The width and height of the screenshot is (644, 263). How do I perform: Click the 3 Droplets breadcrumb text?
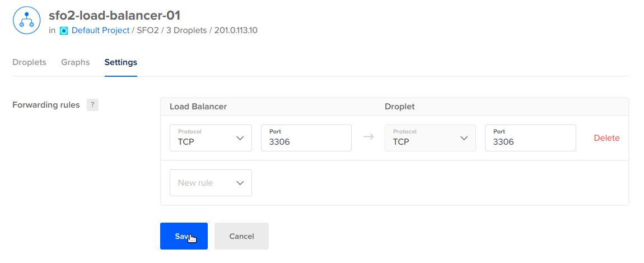click(186, 30)
